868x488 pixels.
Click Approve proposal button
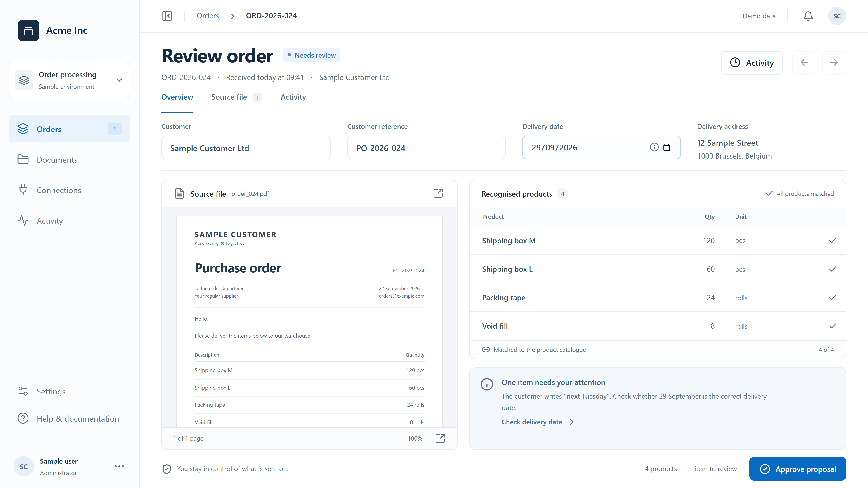(x=797, y=469)
